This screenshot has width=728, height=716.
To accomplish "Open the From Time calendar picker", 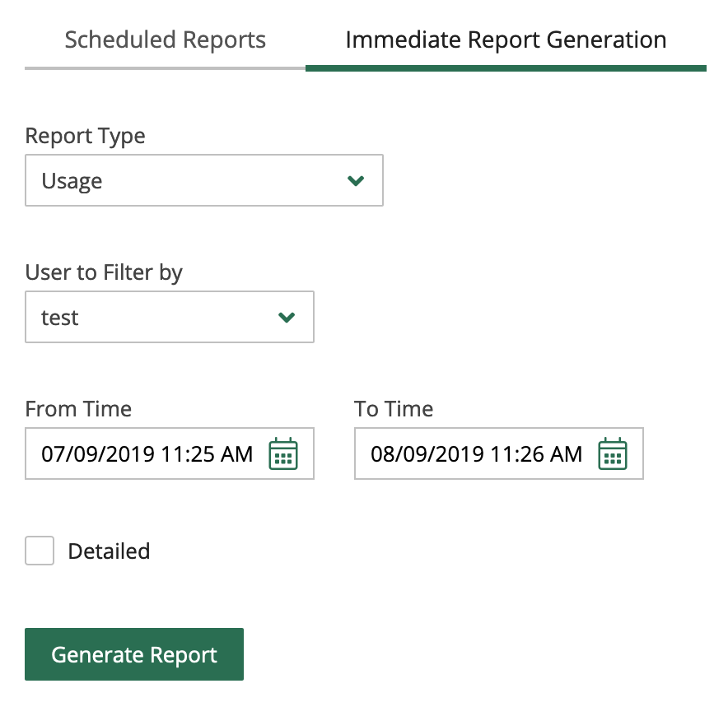I will coord(283,453).
